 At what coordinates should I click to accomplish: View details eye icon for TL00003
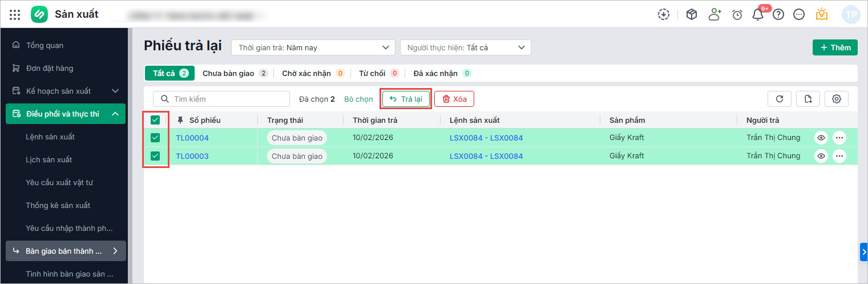tap(821, 156)
